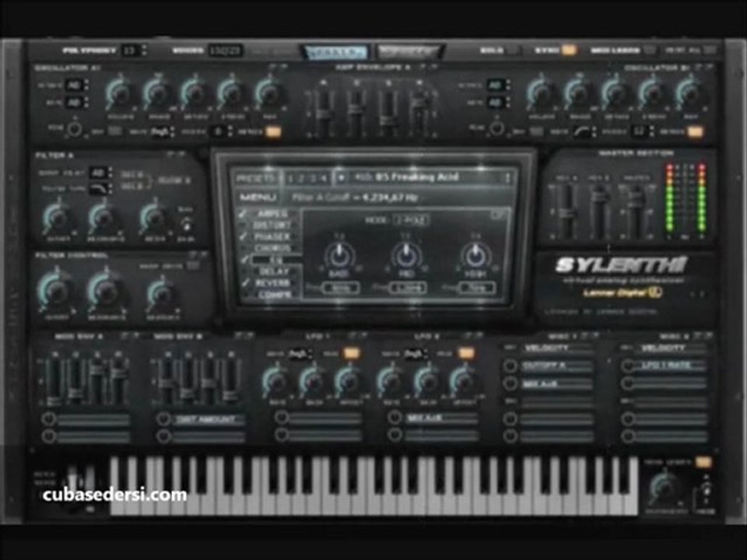747x560 pixels.
Task: Click the Portamento knob beside keyboard
Action: 665,488
